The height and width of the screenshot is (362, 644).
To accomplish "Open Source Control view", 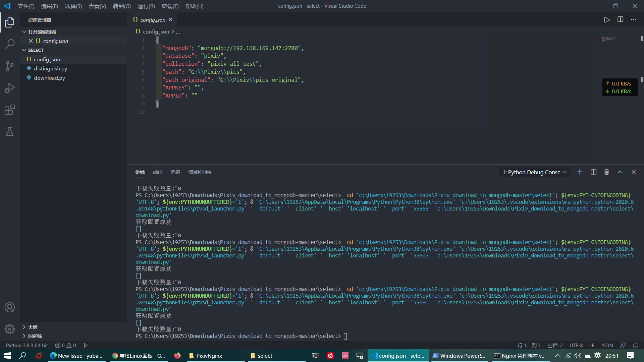I will pos(10,66).
